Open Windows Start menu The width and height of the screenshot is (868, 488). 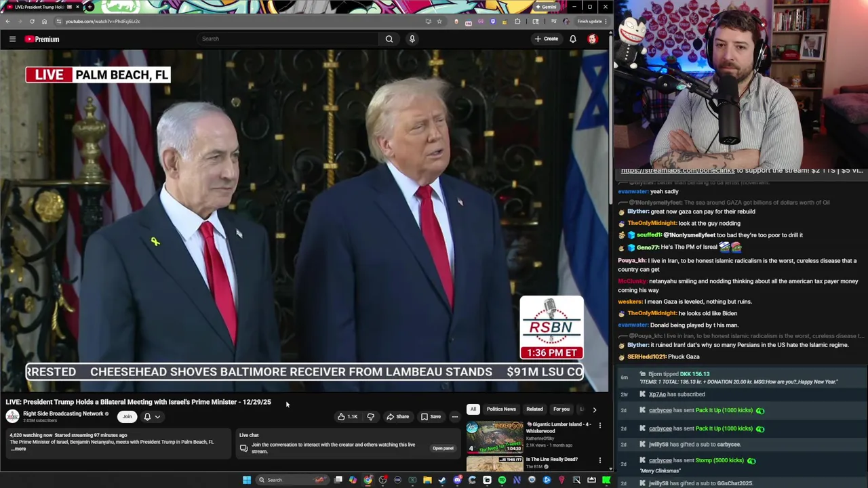tap(247, 480)
